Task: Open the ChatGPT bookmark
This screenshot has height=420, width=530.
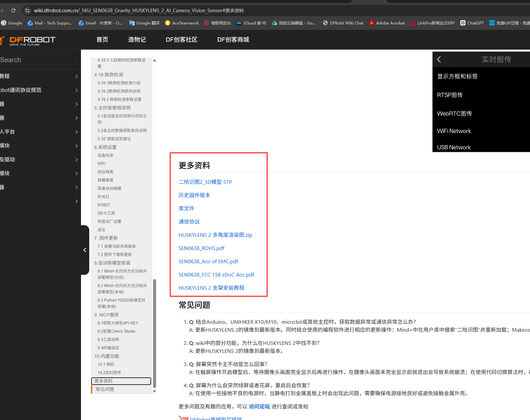Action: (472, 23)
